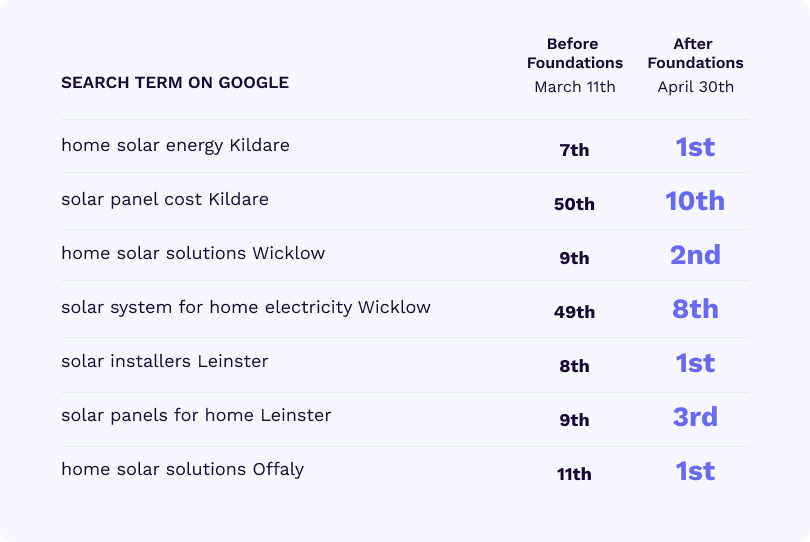810x542 pixels.
Task: Click the '50th' before ranking value
Action: click(x=574, y=204)
